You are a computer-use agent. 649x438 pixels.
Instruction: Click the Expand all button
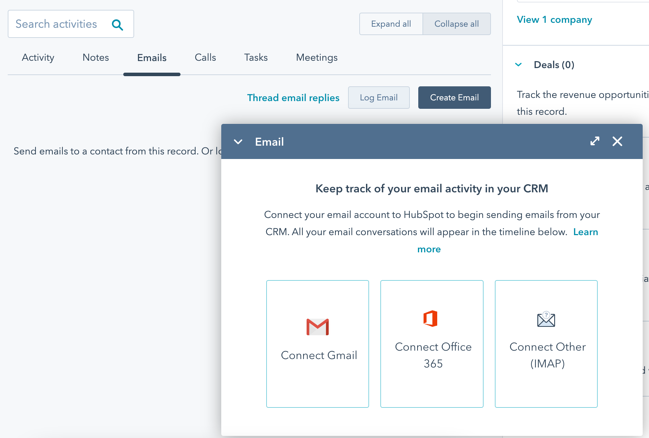tap(391, 24)
